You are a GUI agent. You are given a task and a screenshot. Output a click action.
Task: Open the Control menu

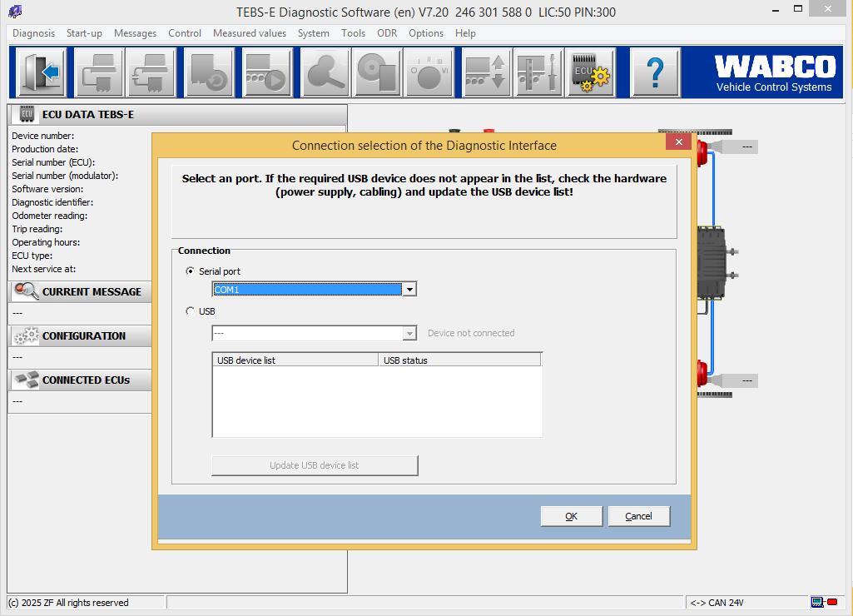pyautogui.click(x=185, y=33)
